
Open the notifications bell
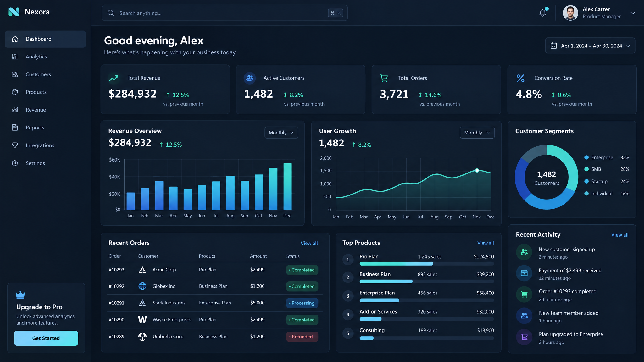543,13
